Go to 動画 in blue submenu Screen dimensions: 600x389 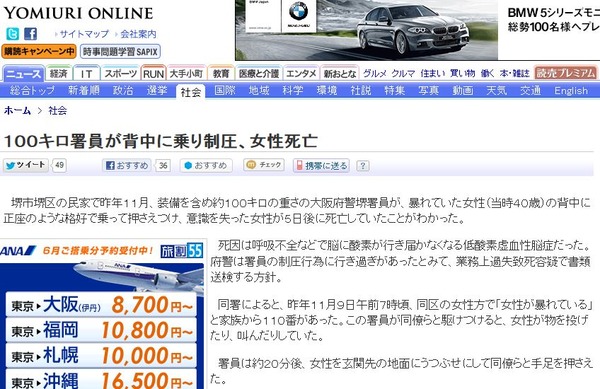[463, 91]
